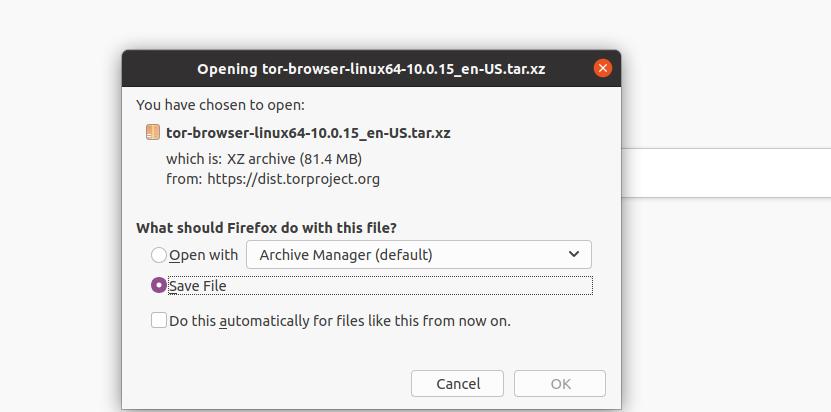
Task: Click the tor-browser filename in the dialog body
Action: click(308, 132)
